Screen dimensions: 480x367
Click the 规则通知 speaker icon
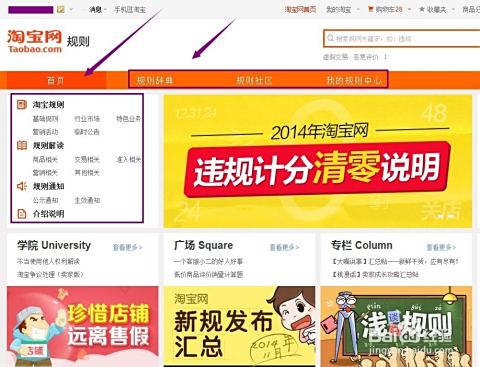click(x=22, y=186)
